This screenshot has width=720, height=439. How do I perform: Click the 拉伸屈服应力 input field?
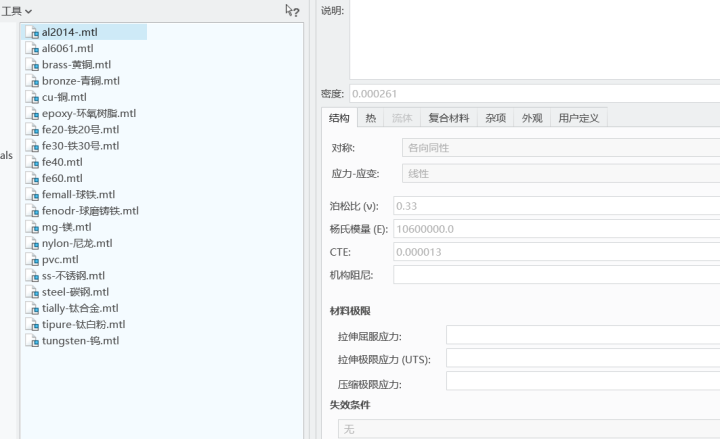pyautogui.click(x=582, y=336)
